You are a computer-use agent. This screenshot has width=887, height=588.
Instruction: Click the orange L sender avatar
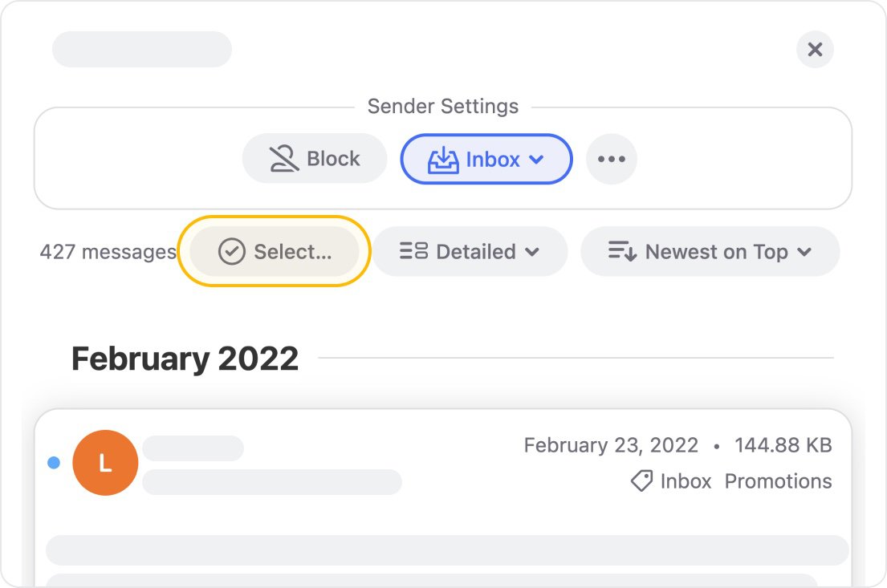tap(105, 463)
